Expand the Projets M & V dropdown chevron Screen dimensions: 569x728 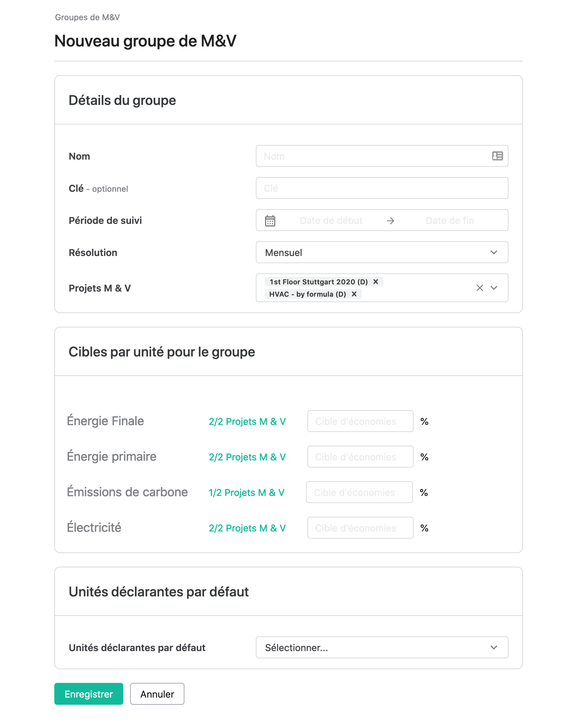494,288
